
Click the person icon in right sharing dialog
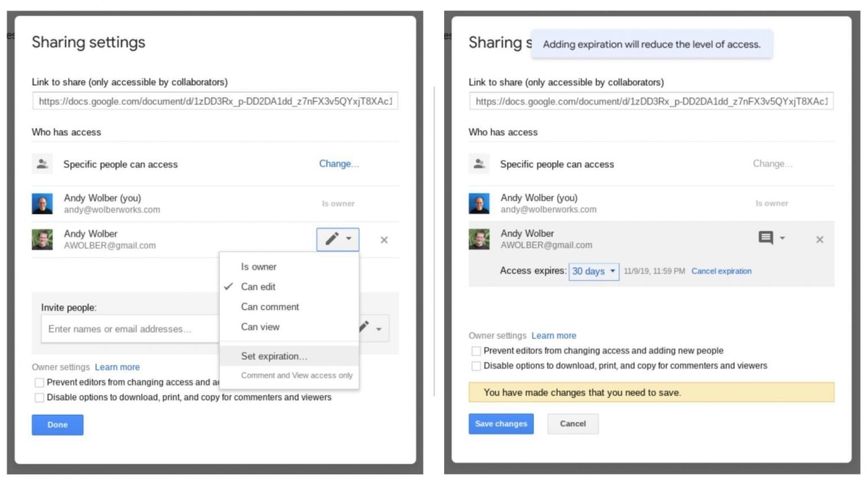click(x=478, y=164)
